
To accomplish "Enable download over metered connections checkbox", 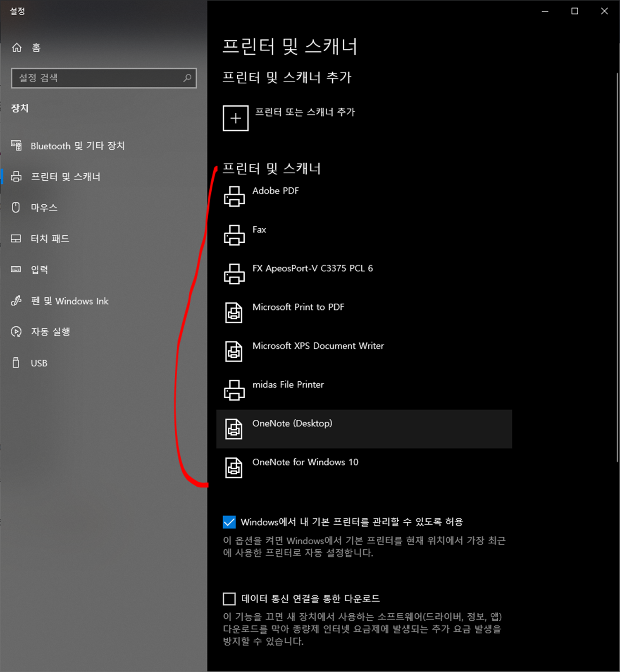I will point(229,599).
